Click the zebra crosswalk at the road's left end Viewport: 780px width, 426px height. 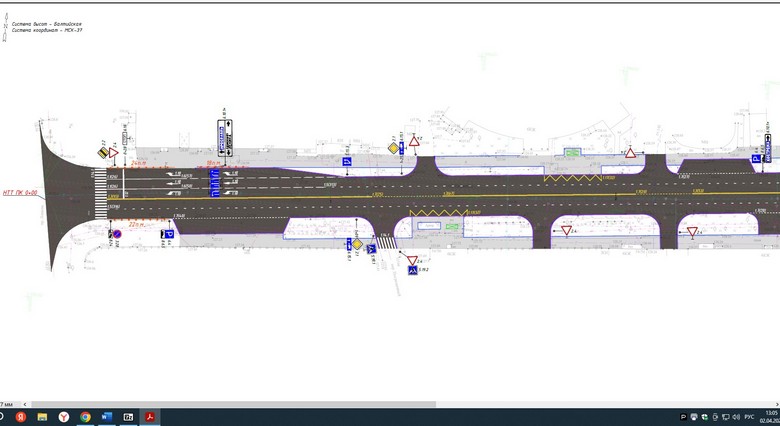[99, 192]
